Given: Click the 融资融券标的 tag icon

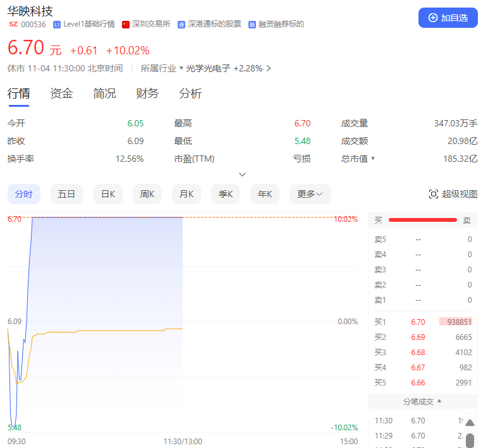Looking at the screenshot, I should (x=252, y=25).
